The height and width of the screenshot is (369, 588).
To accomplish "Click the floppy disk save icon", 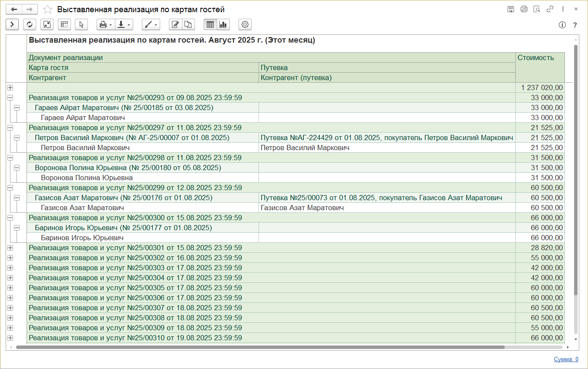I will tap(511, 9).
